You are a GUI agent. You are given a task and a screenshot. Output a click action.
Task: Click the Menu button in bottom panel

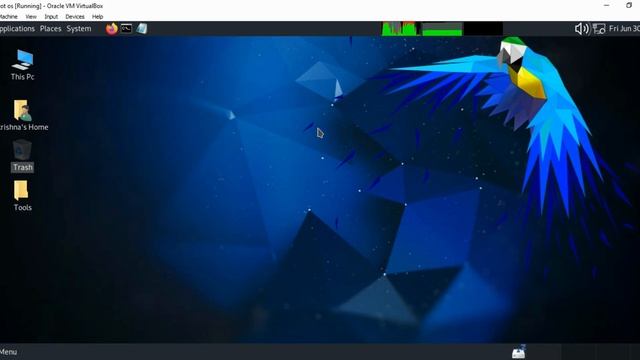(8, 352)
